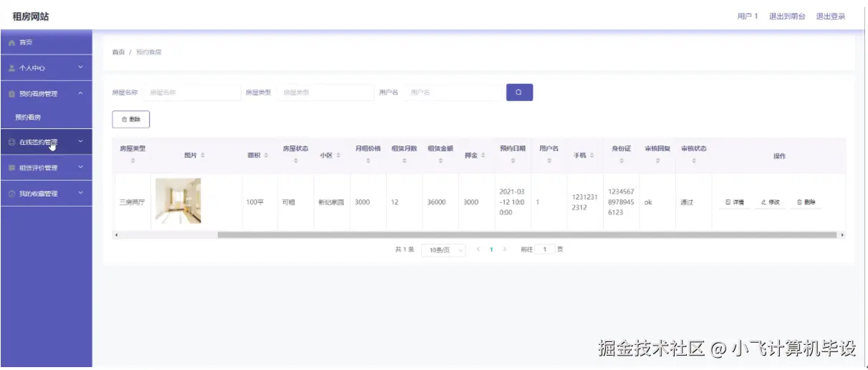Image resolution: width=868 pixels, height=370 pixels.
Task: Expand the 个人中心 chevron
Action: point(81,68)
